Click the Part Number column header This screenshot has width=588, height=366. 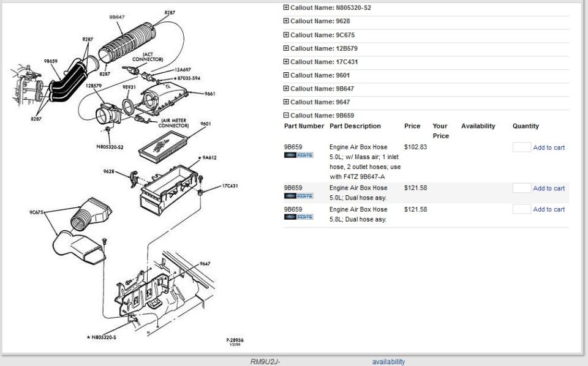[304, 126]
